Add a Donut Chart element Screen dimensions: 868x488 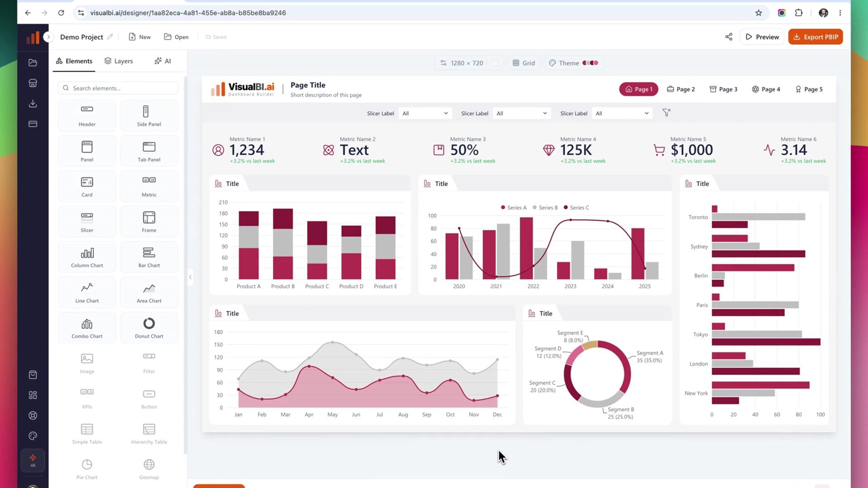click(x=149, y=328)
